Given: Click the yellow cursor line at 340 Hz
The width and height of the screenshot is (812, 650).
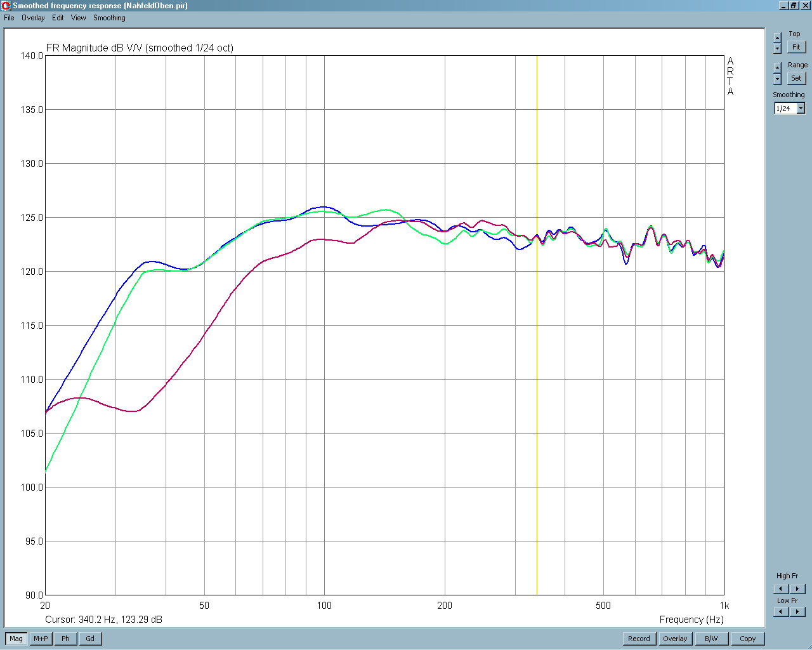Looking at the screenshot, I should coord(537,325).
